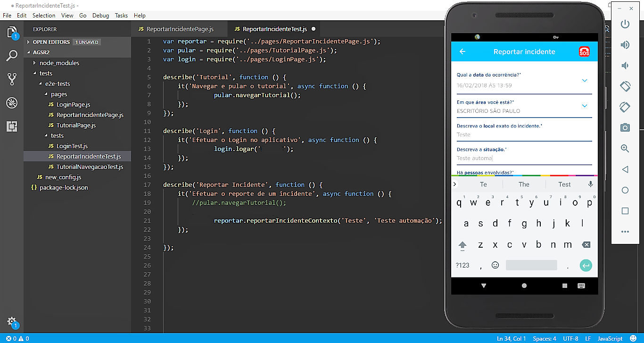Click emulator volume up button
The height and width of the screenshot is (343, 644).
coord(625,45)
